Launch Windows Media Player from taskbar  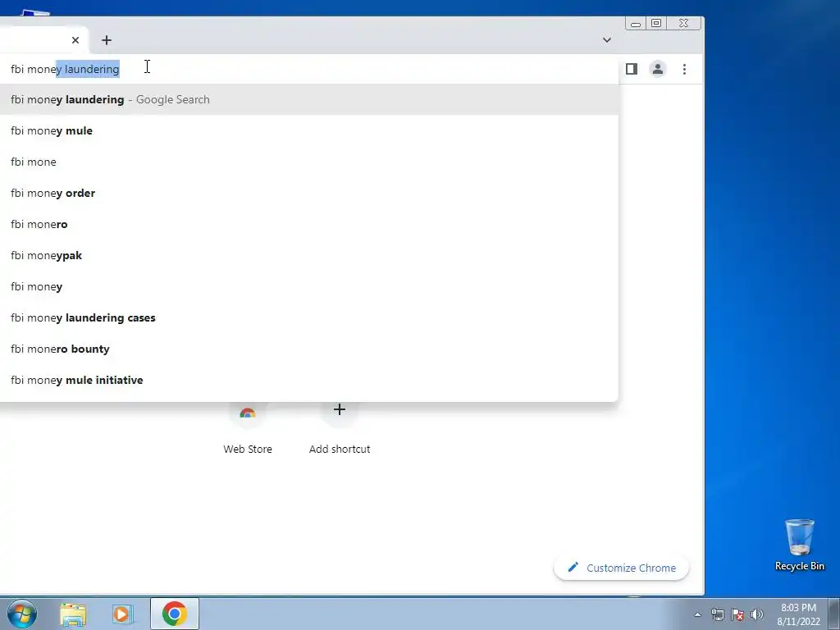pos(123,614)
